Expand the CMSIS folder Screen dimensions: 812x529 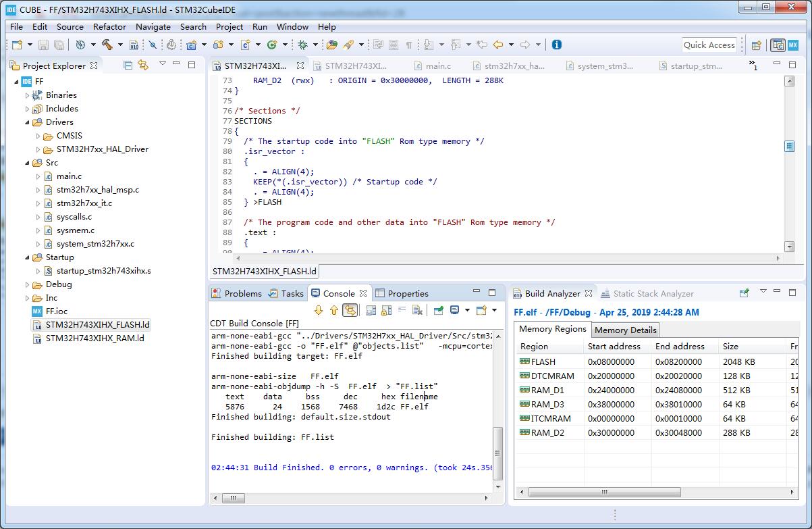click(38, 135)
